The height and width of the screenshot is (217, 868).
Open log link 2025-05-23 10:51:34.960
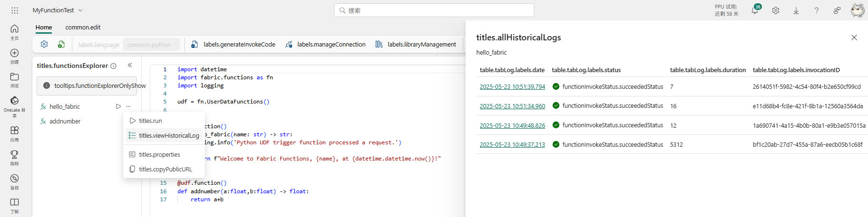pos(512,106)
